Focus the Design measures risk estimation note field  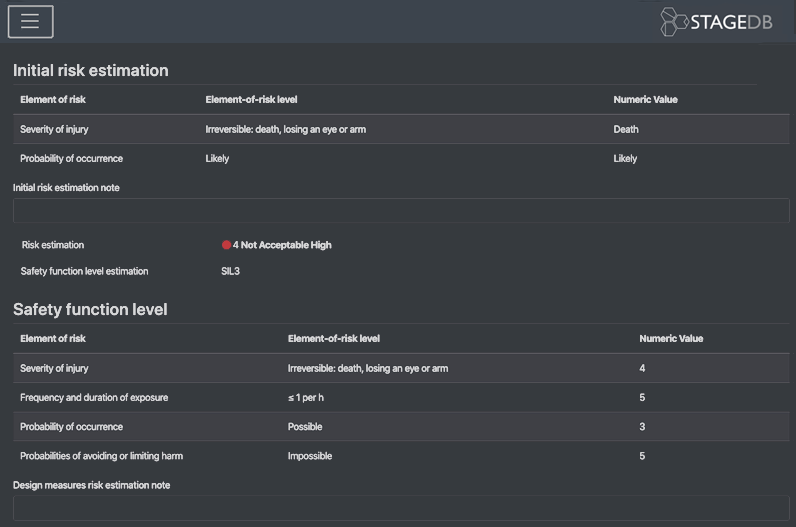click(400, 507)
